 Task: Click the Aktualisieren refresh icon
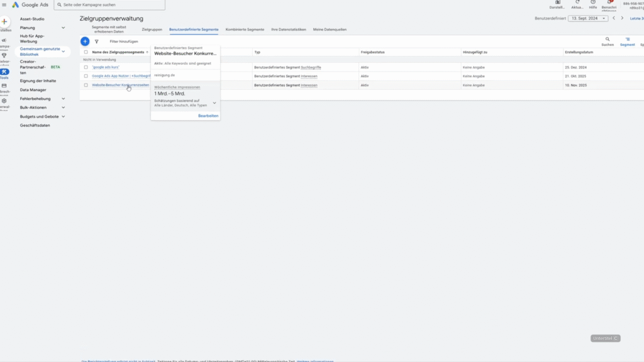point(577,3)
